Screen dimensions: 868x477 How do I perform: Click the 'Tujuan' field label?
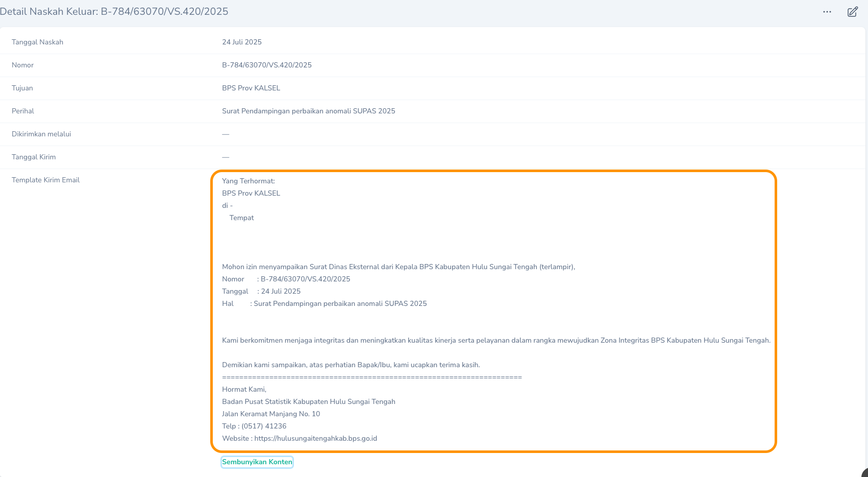click(x=22, y=88)
